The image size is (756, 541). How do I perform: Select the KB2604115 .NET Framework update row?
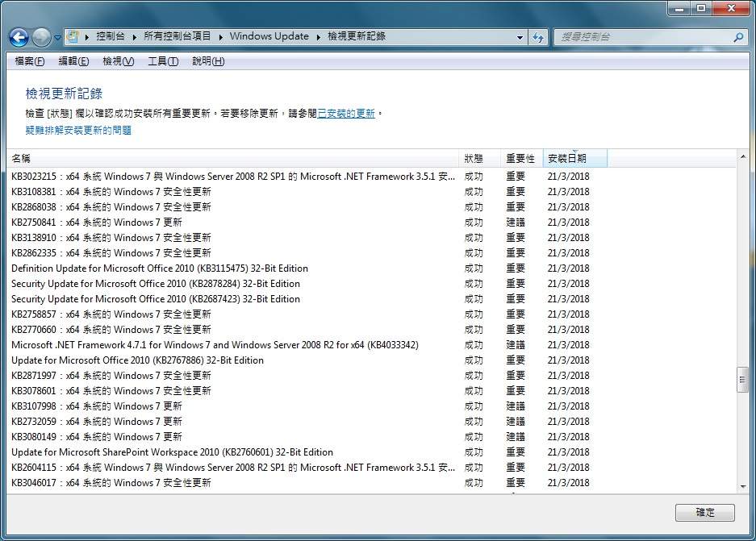[371, 468]
